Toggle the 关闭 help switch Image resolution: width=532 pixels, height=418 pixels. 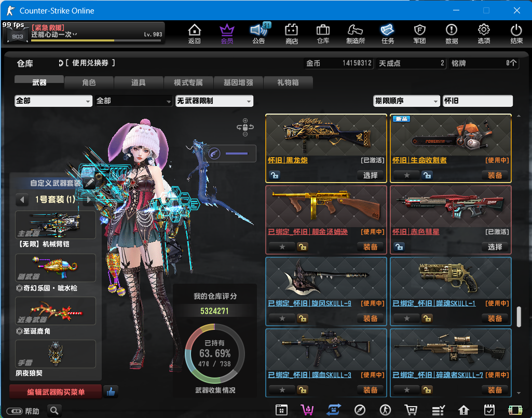15,411
